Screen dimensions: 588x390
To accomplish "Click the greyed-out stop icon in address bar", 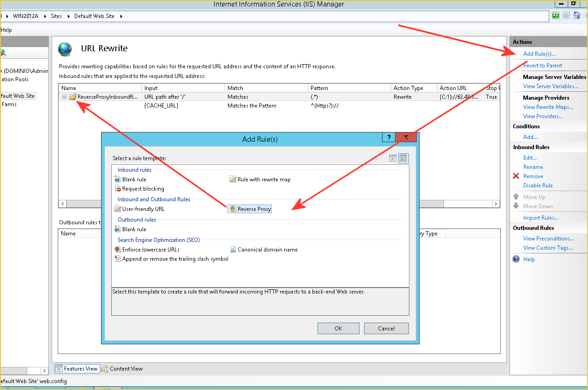I will [566, 16].
